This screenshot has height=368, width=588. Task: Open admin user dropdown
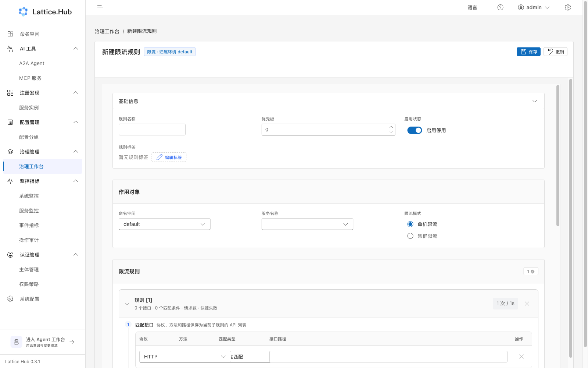point(534,7)
